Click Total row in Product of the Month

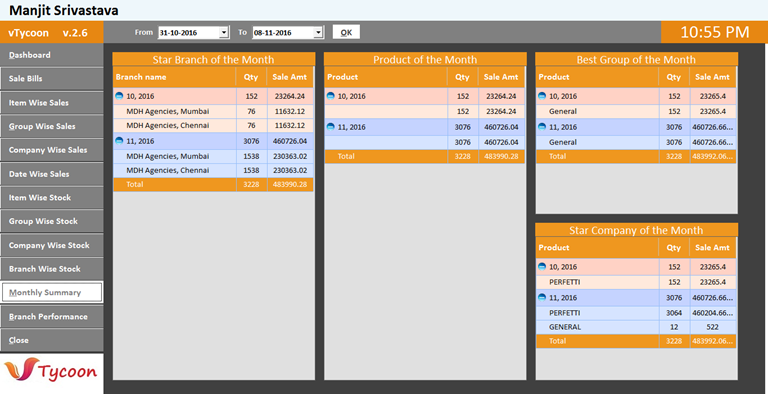coord(425,156)
